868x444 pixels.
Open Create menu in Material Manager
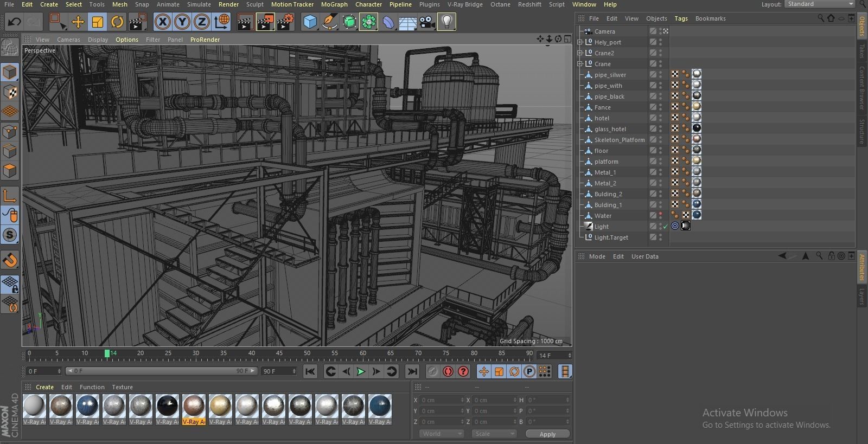tap(44, 387)
